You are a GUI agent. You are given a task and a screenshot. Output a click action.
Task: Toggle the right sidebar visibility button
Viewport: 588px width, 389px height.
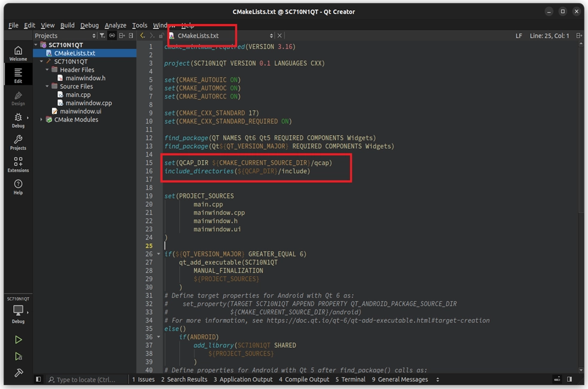pos(569,379)
